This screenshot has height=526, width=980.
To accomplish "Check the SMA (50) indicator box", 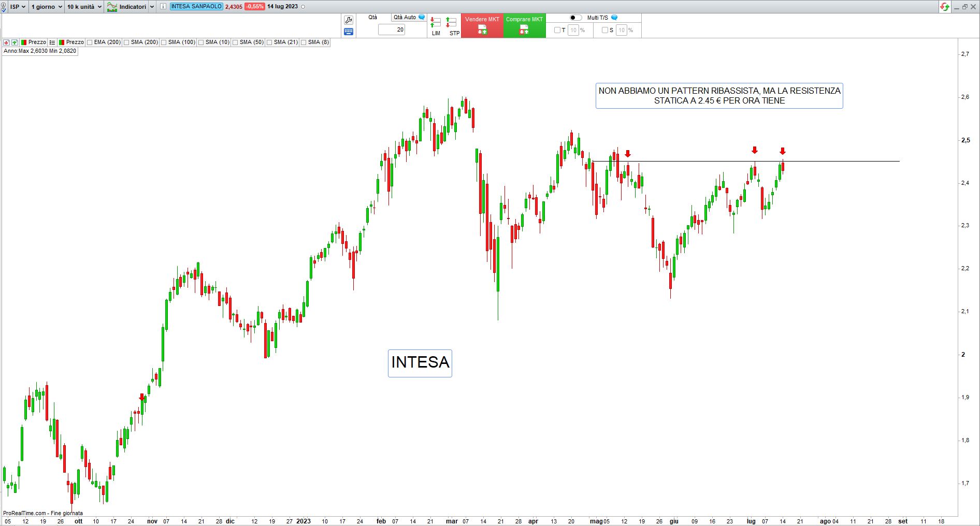I will click(236, 42).
